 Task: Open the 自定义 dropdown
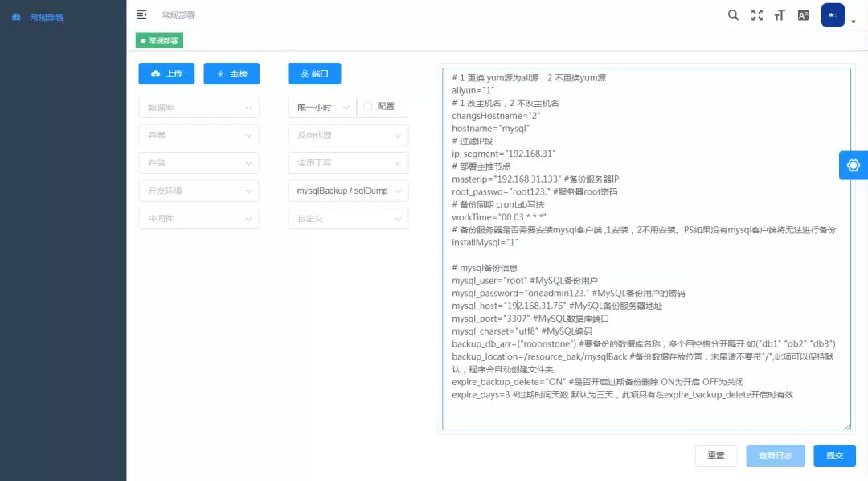pos(348,218)
